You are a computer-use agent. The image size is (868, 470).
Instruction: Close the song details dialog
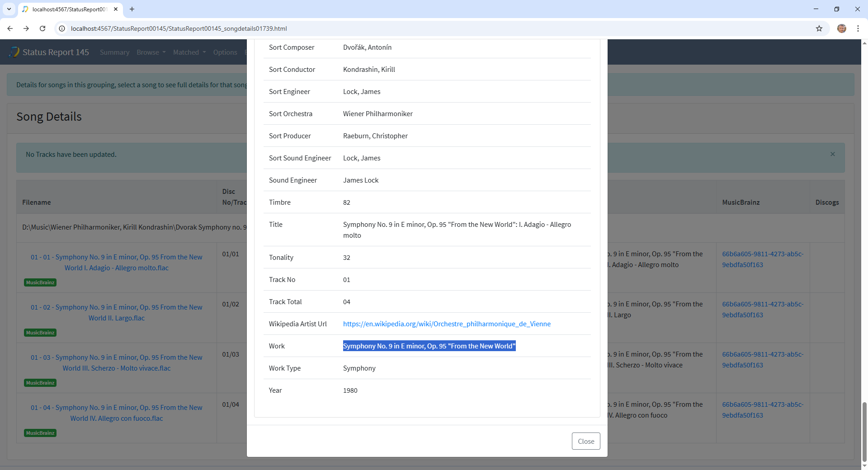tap(585, 441)
